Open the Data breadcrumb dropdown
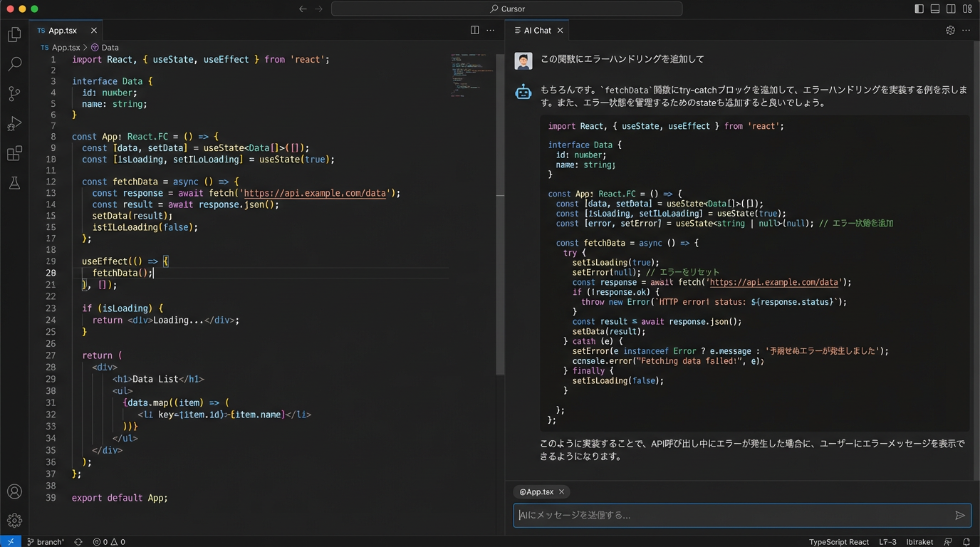980x547 pixels. [x=110, y=47]
